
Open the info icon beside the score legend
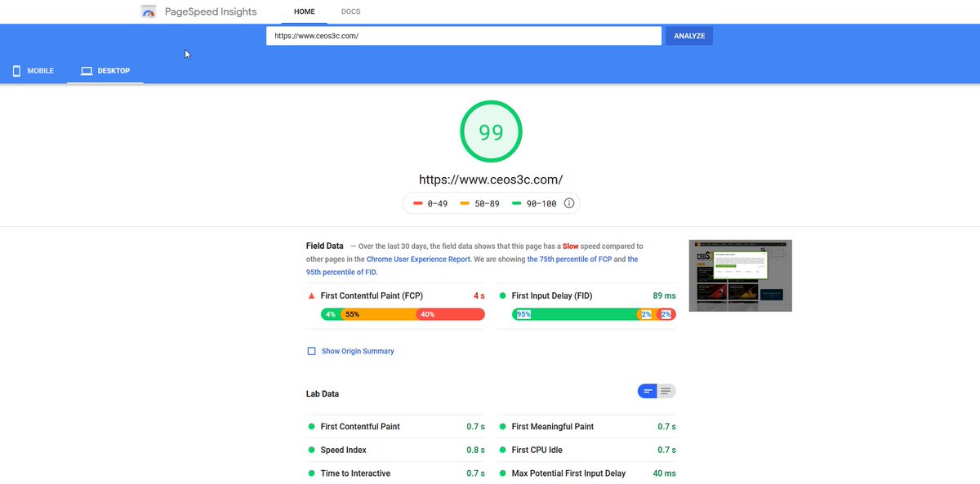click(x=568, y=203)
